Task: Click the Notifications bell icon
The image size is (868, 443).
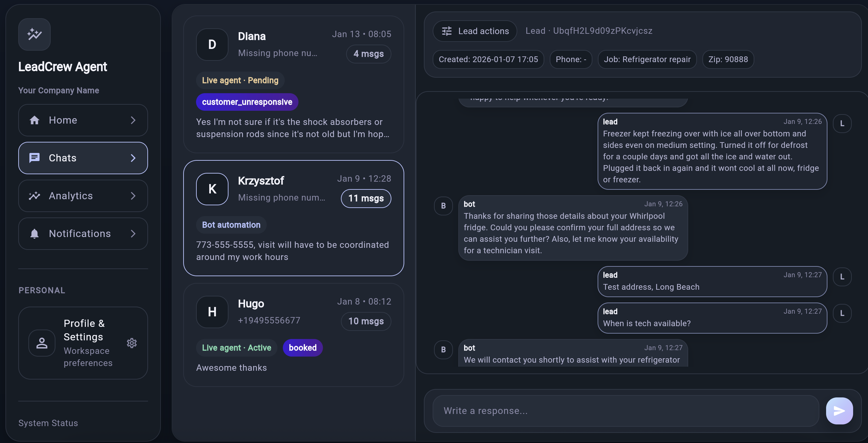Action: [x=34, y=233]
